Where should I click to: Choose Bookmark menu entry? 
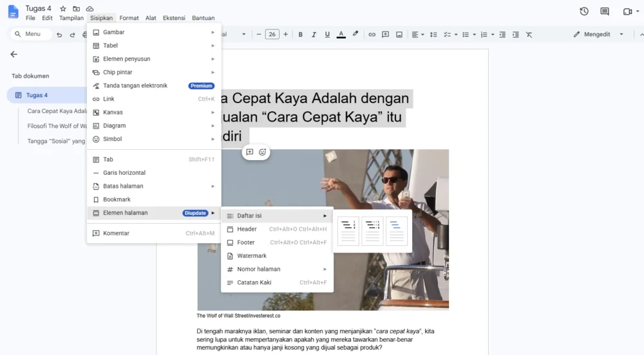(154, 199)
